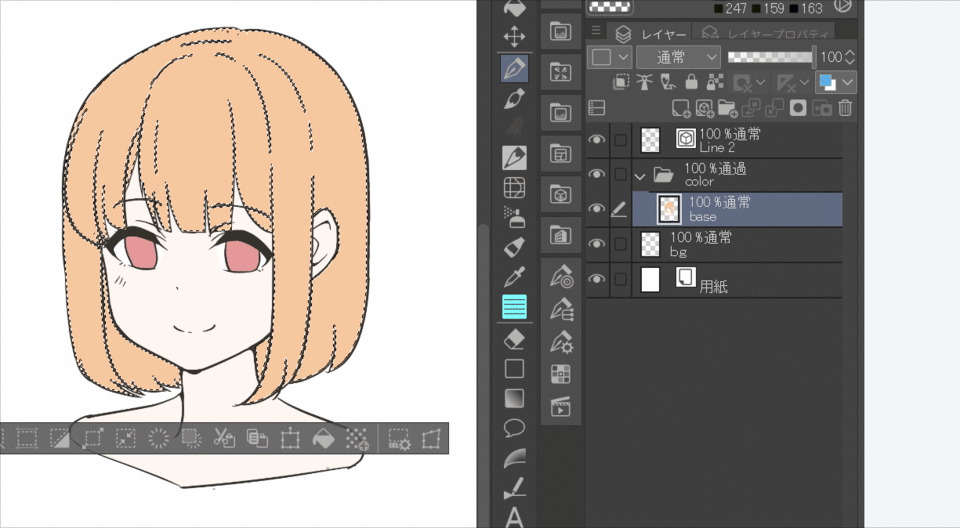Screen dimensions: 960x528
Task: Toggle Set as draft layer icon
Action: (668, 81)
